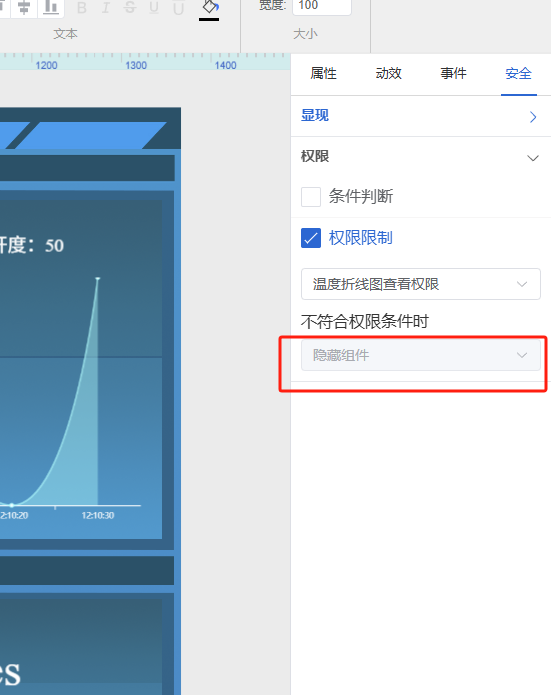551x695 pixels.
Task: Switch to the 属性 tab
Action: (x=323, y=73)
